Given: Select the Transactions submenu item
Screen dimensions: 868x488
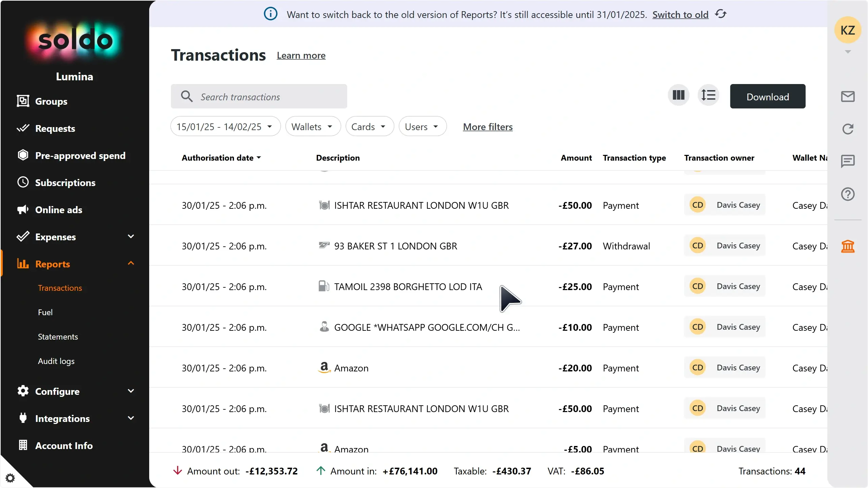Looking at the screenshot, I should point(60,288).
